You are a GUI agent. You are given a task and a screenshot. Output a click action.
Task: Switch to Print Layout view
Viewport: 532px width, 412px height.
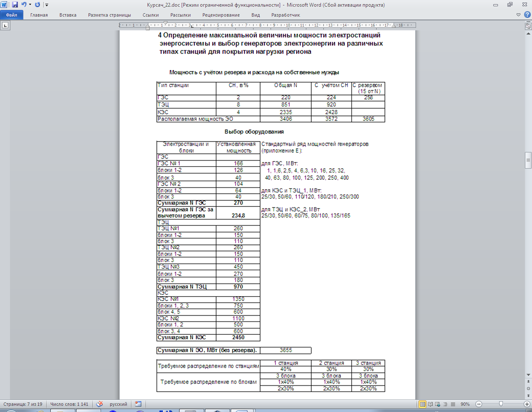pyautogui.click(x=423, y=404)
